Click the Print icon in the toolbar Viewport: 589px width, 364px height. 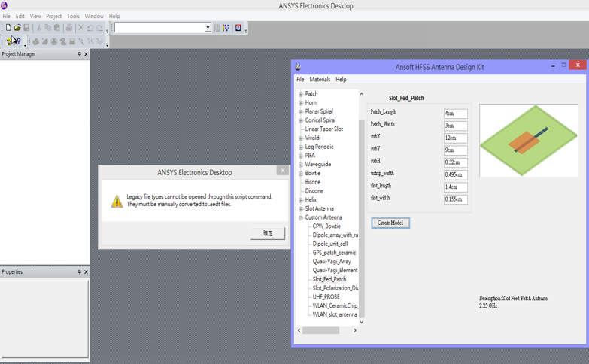(69, 27)
